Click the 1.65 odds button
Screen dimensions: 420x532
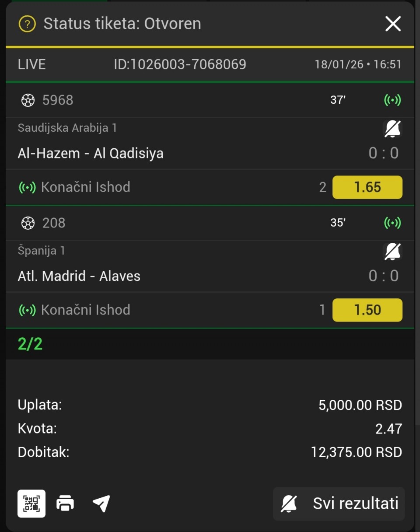coord(367,187)
